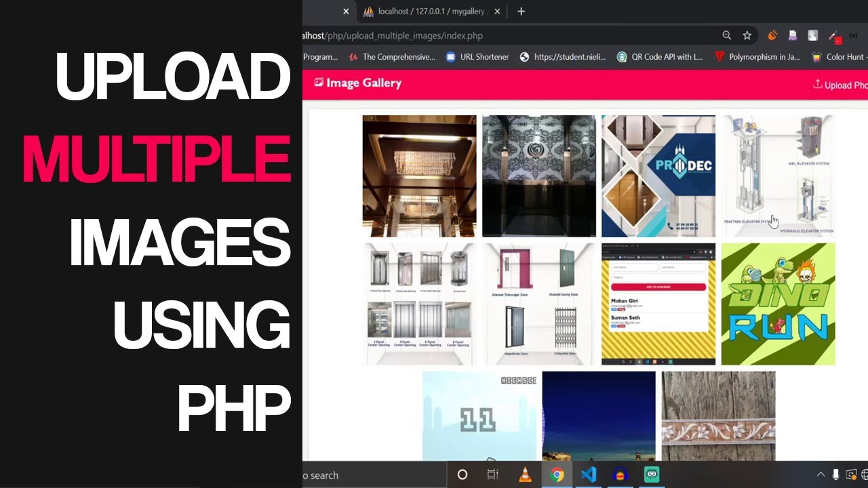The width and height of the screenshot is (868, 488).
Task: Open the orange browser extension icon
Action: tap(772, 35)
